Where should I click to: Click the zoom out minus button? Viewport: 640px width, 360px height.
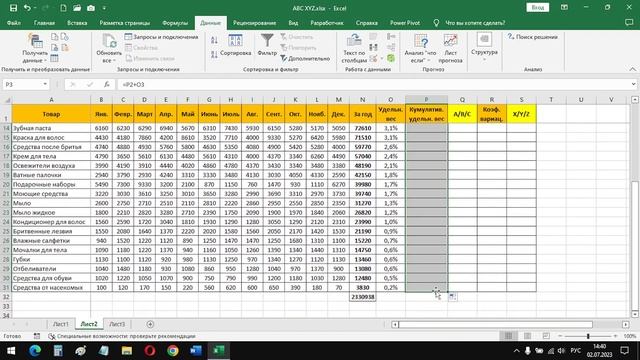pos(560,336)
